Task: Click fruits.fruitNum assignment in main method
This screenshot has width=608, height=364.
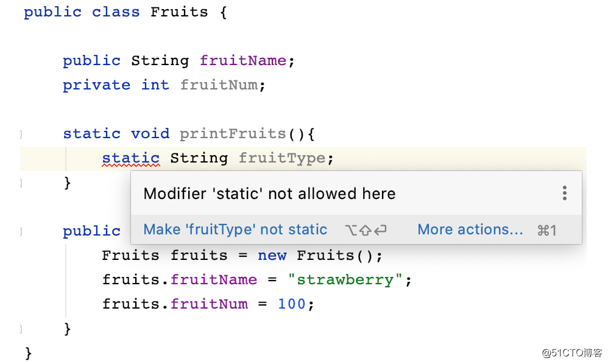Action: 175,304
